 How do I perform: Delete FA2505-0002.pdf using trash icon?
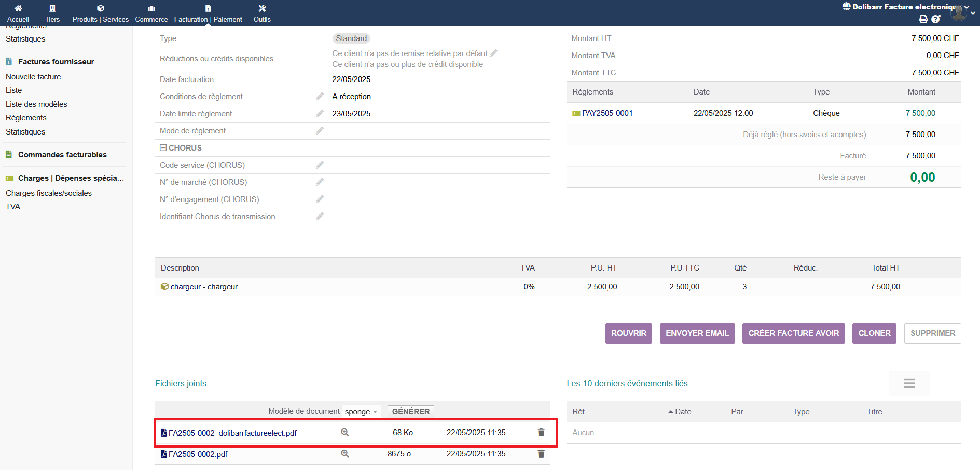click(x=541, y=454)
